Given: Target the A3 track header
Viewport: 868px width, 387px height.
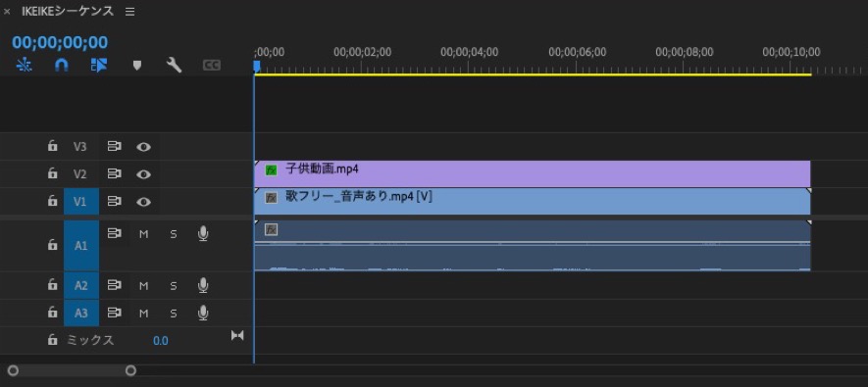Looking at the screenshot, I should (x=81, y=313).
